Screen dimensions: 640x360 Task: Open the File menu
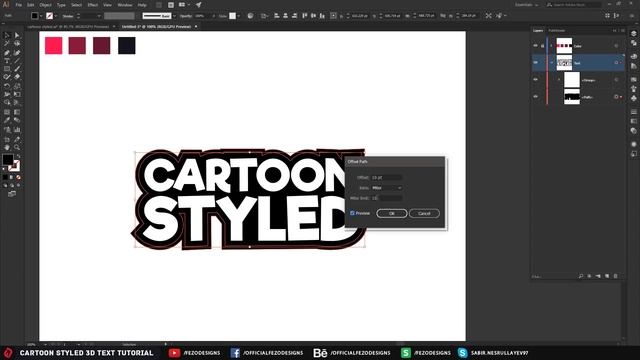tap(19, 5)
